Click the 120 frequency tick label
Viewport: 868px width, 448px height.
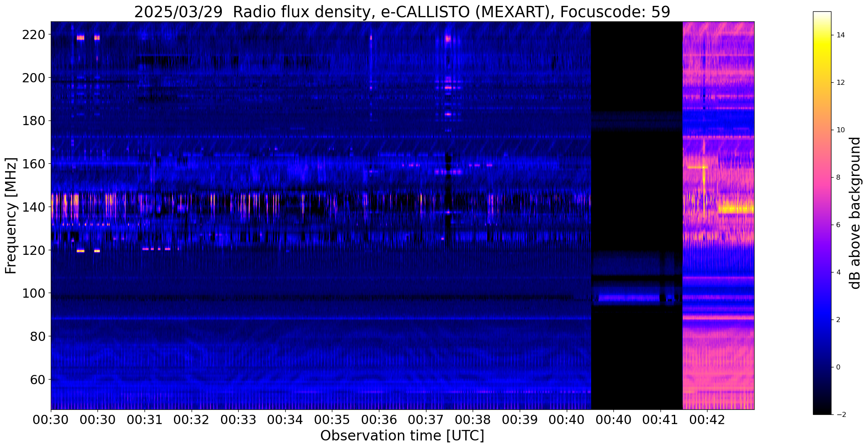click(34, 250)
